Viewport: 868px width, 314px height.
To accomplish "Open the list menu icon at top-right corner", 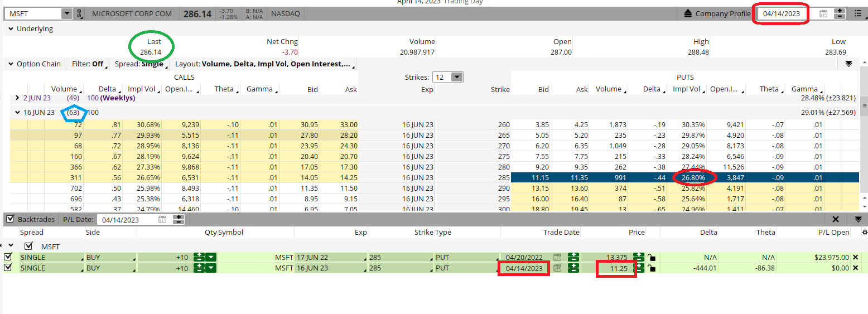I will pyautogui.click(x=858, y=14).
